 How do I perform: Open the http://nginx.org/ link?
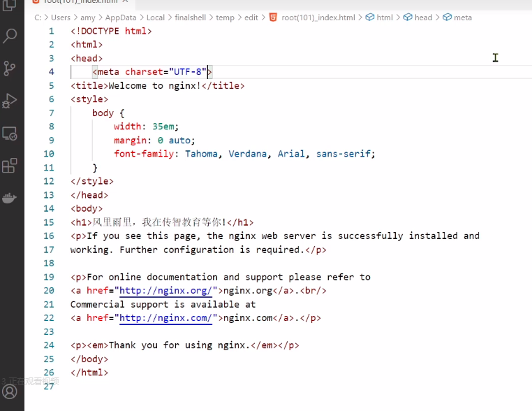pos(165,291)
